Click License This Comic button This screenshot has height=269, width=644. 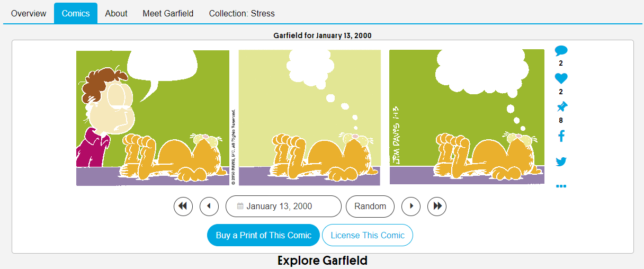click(368, 236)
